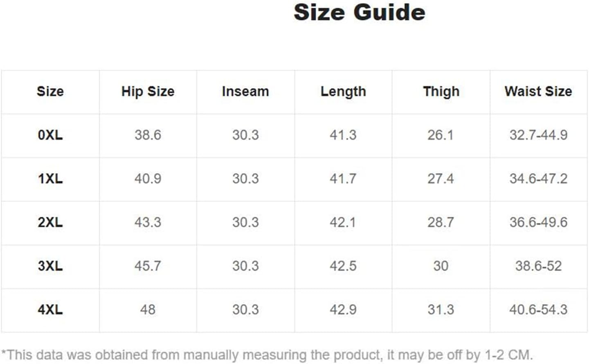Click the Size column header
589x364 pixels.
click(x=50, y=91)
